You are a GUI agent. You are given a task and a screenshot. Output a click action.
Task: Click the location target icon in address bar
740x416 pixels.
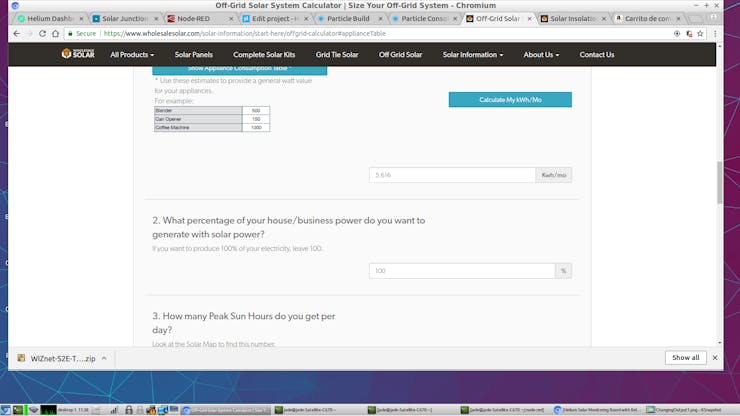click(677, 34)
